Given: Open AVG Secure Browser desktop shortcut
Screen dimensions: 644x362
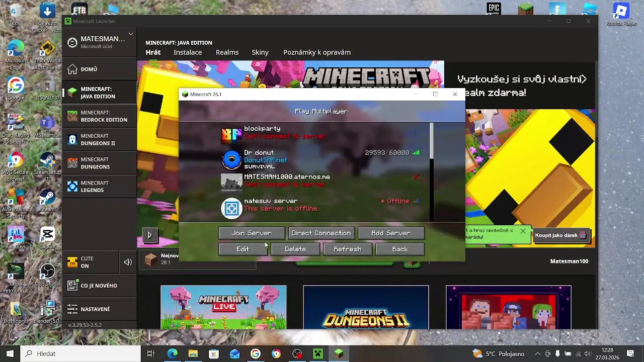Looking at the screenshot, I should [16, 166].
